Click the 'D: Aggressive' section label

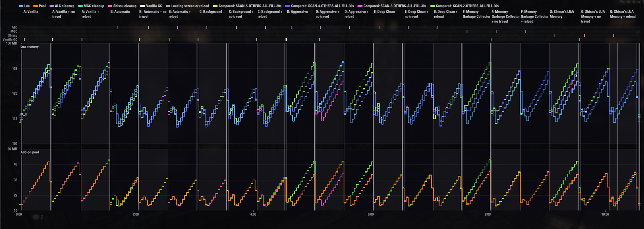tap(298, 11)
